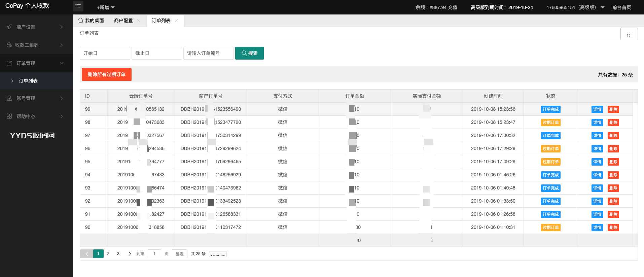Click the 账号管理 user icon
644x277 pixels.
tap(9, 98)
